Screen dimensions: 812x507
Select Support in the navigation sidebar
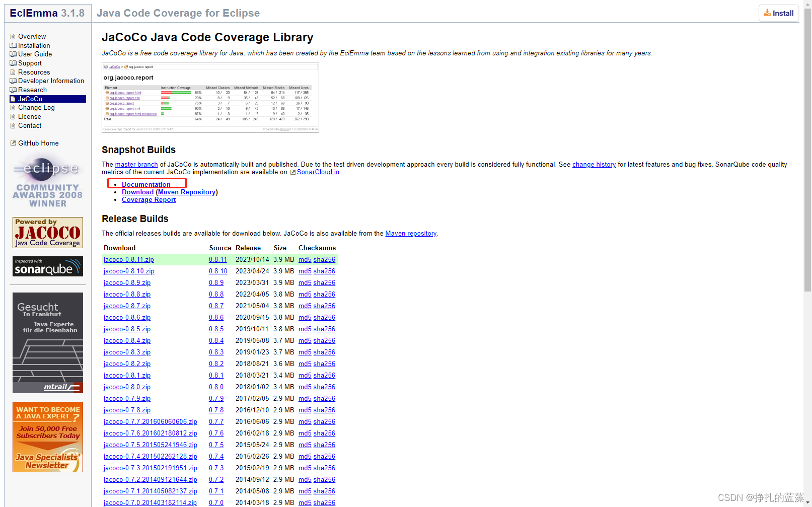(30, 63)
